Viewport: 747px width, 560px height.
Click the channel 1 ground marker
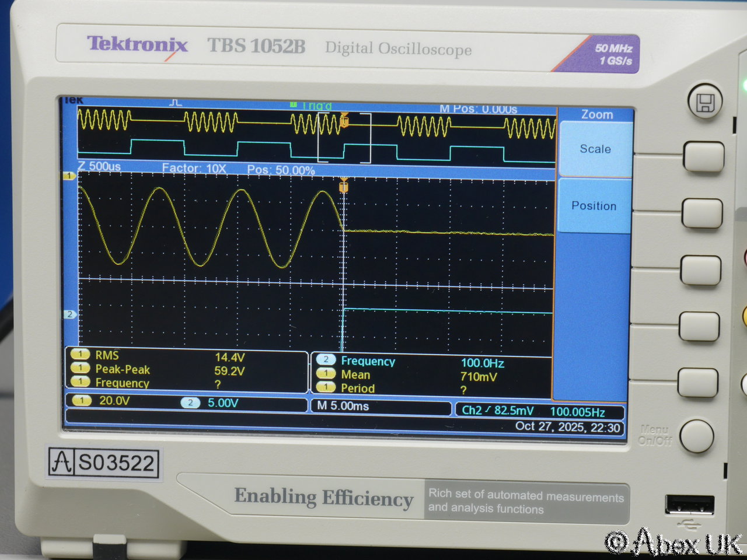click(x=69, y=176)
